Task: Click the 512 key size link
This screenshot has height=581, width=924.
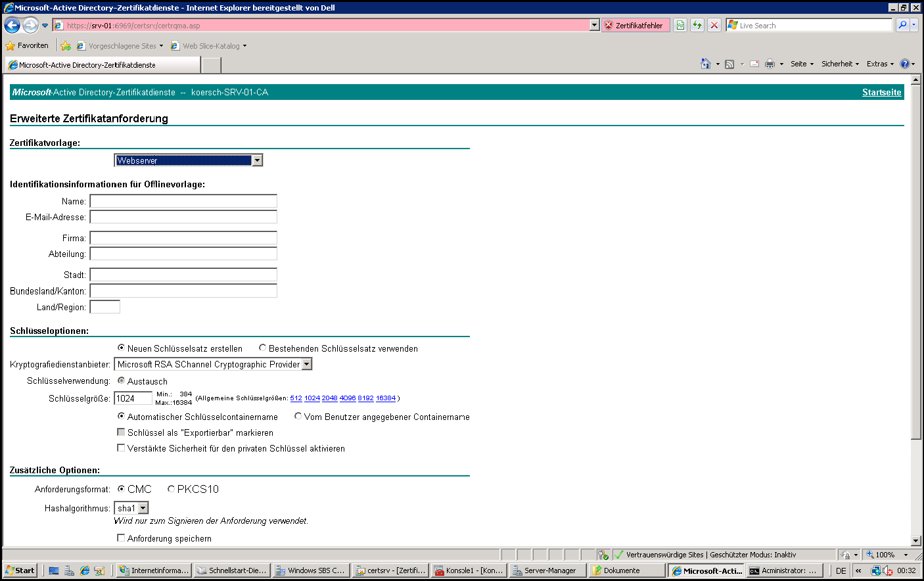Action: (x=296, y=398)
